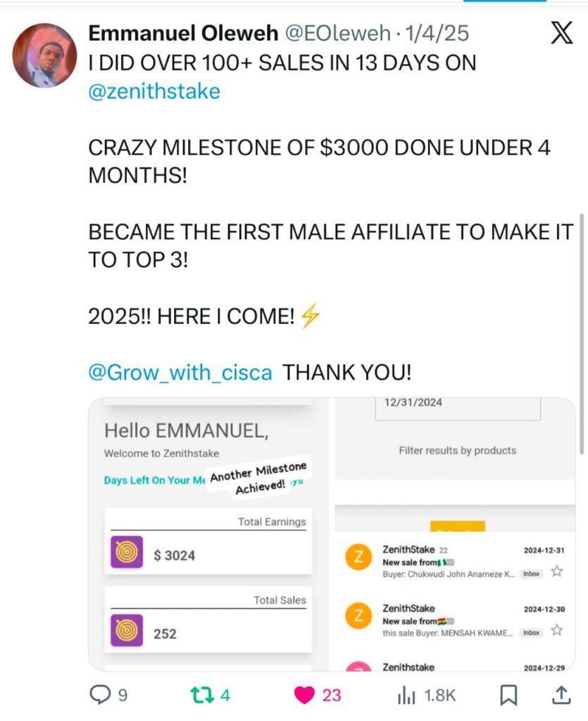Click the Total Sales purple target icon

pos(127,631)
